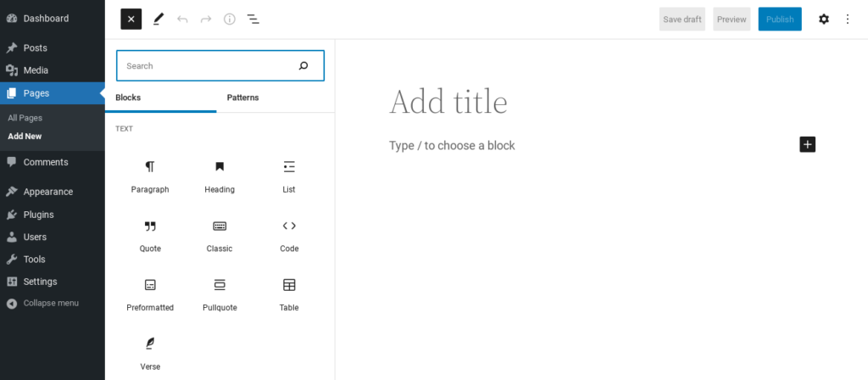
Task: Open Users in the admin sidebar
Action: 53,237
